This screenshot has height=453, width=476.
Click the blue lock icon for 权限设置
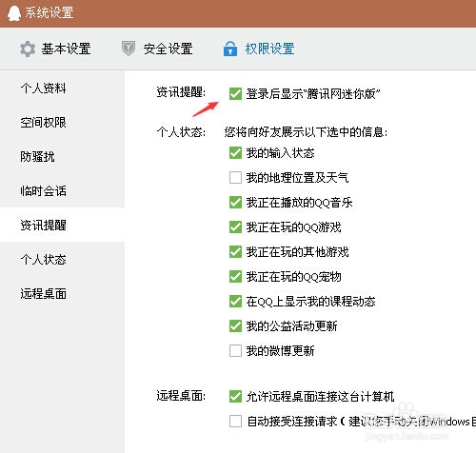[230, 49]
